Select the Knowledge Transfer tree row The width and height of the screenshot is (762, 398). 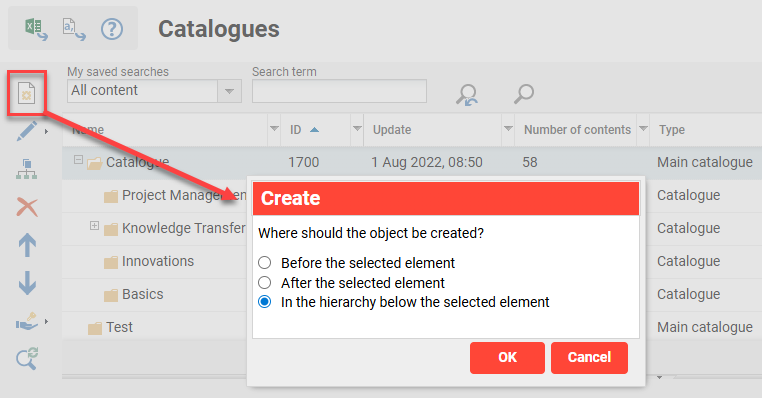[x=184, y=228]
